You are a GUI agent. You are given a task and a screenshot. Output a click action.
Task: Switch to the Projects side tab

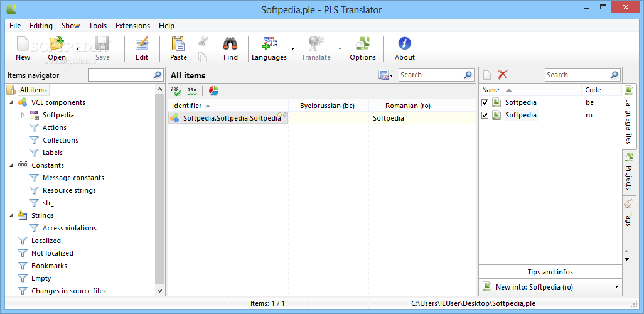629,172
